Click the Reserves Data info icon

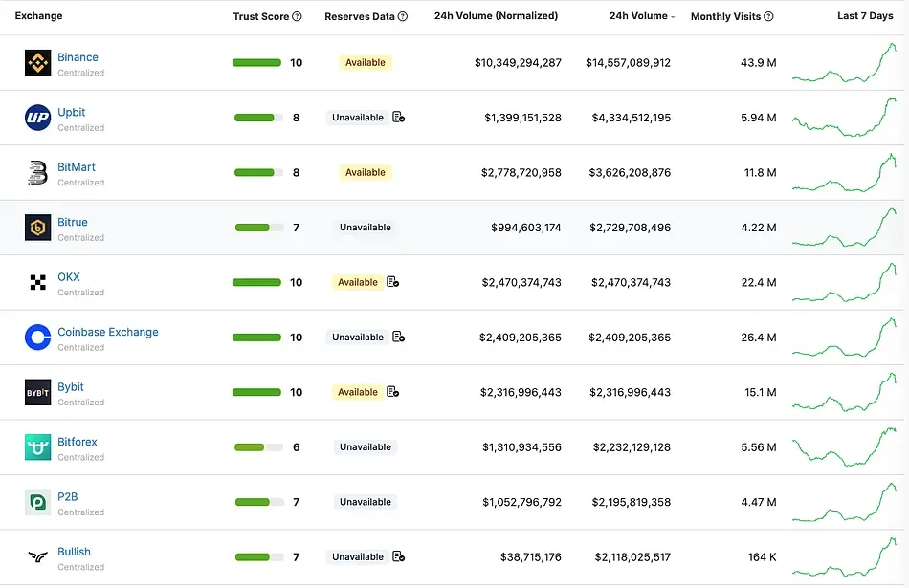click(x=403, y=16)
